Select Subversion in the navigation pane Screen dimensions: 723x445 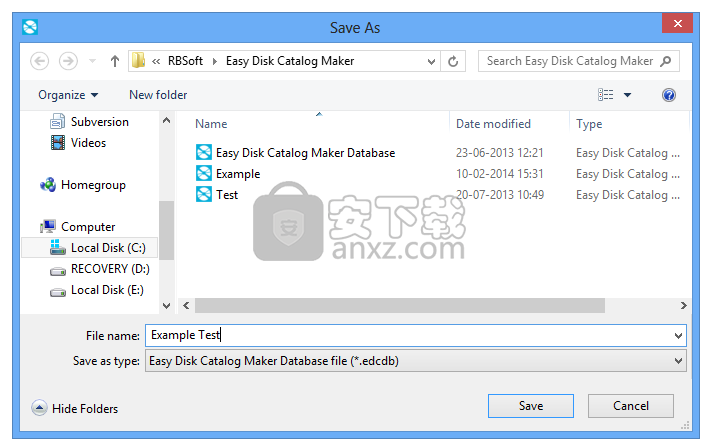click(x=100, y=122)
